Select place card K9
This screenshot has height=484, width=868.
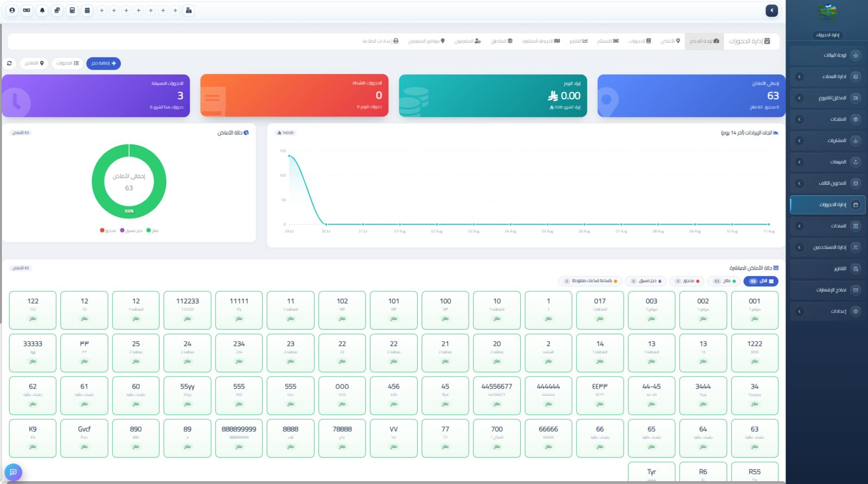pos(33,438)
